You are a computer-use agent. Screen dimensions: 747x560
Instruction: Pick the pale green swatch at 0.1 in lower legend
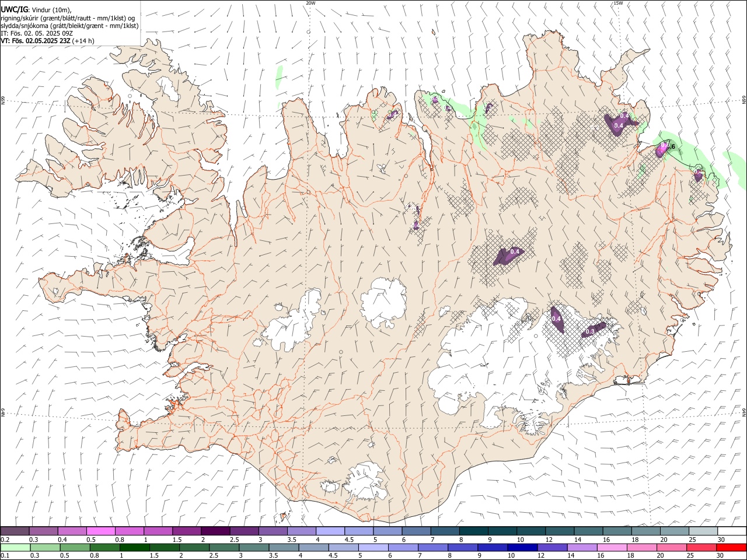click(15, 547)
